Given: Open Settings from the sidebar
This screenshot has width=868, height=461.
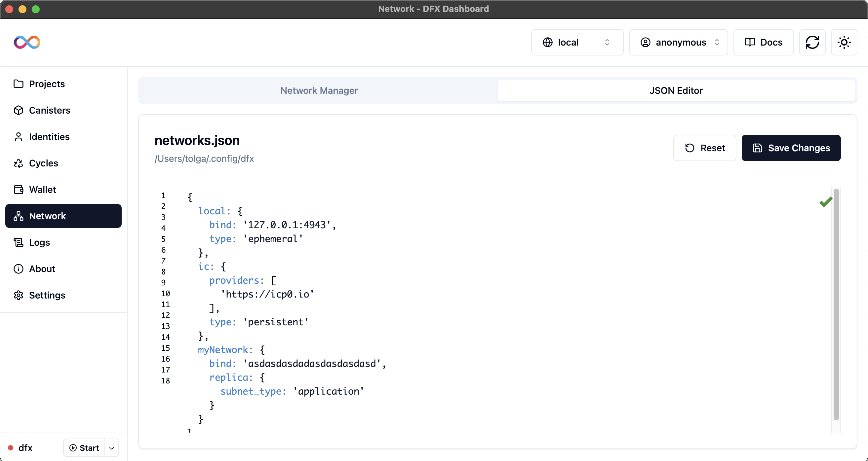Looking at the screenshot, I should pyautogui.click(x=47, y=295).
